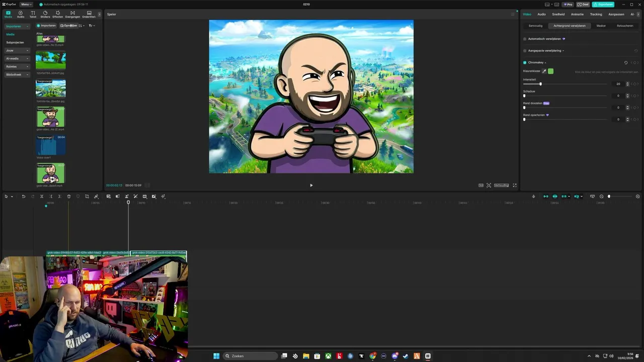Open the Effecten tab
This screenshot has height=362, width=644.
58,14
